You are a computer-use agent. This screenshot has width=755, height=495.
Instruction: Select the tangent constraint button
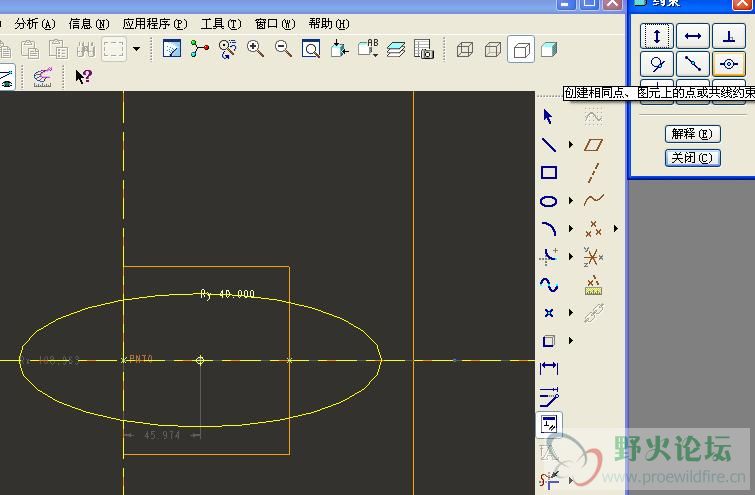tap(657, 64)
